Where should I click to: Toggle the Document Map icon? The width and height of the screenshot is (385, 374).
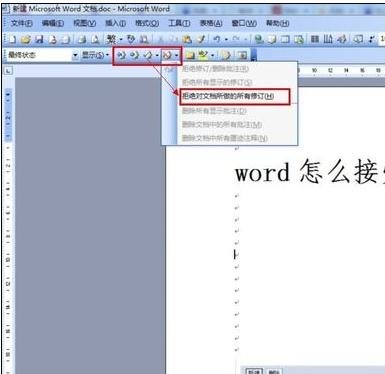358,40
